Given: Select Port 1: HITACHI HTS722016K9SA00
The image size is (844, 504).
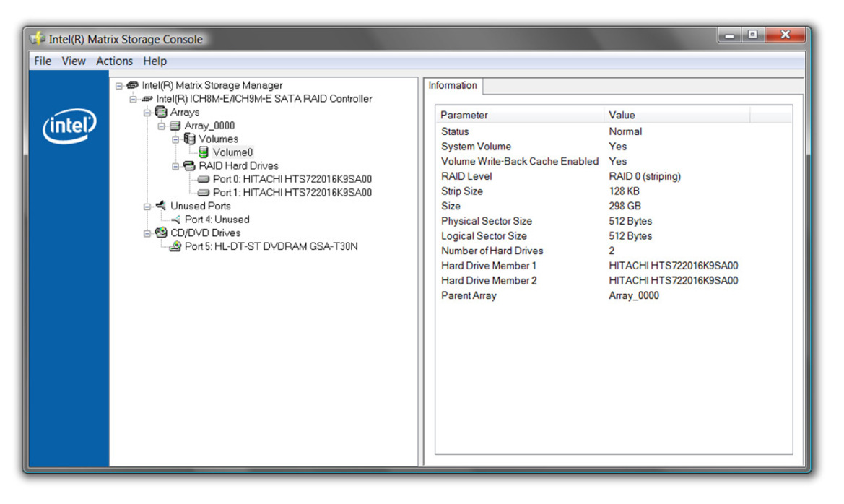Looking at the screenshot, I should (292, 192).
